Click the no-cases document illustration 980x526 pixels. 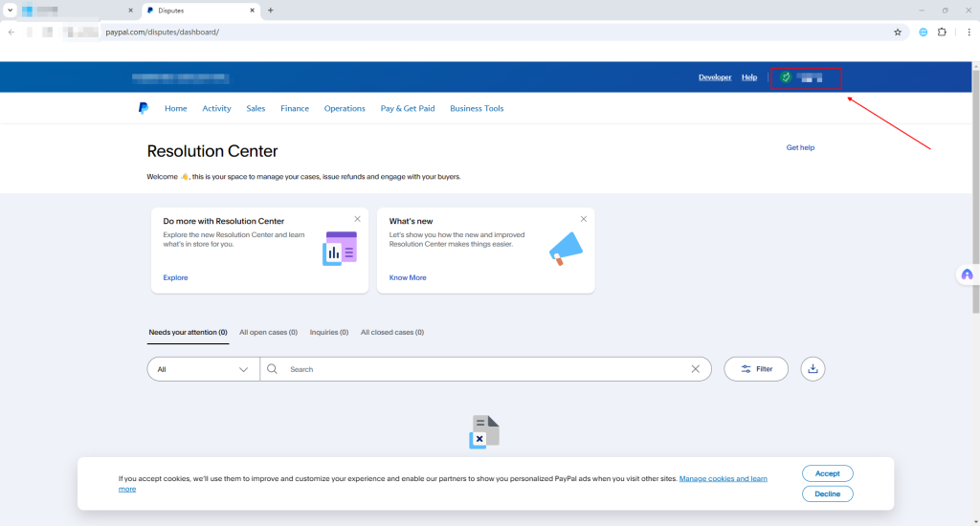click(484, 431)
